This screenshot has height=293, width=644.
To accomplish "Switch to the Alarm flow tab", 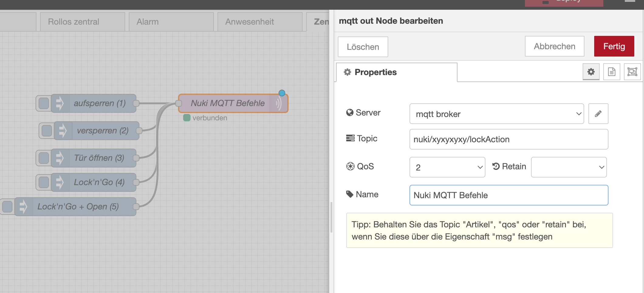I will point(171,22).
